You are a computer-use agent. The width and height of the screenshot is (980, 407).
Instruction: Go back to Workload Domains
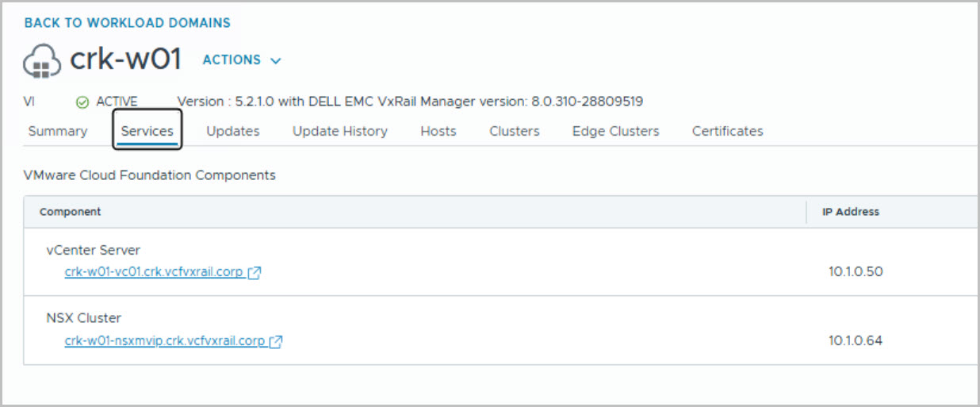(128, 23)
